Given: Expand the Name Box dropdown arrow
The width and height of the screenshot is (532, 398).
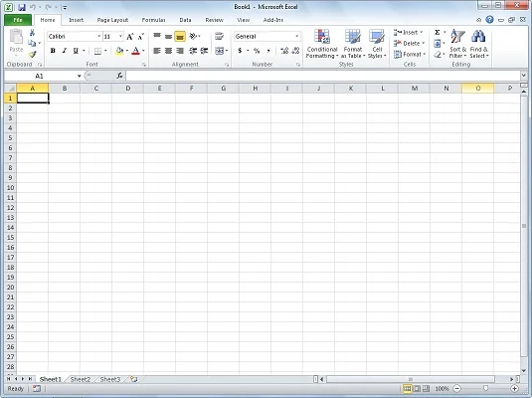Looking at the screenshot, I should 79,76.
